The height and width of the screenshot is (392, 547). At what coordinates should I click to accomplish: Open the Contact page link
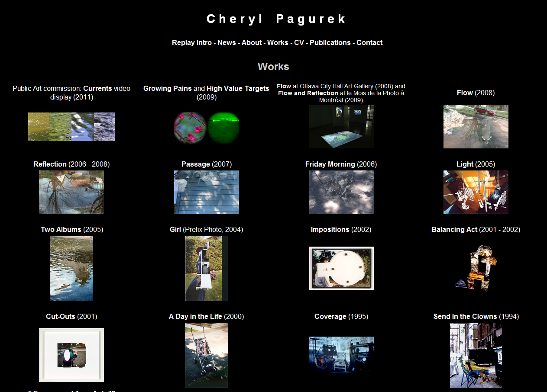coord(369,42)
